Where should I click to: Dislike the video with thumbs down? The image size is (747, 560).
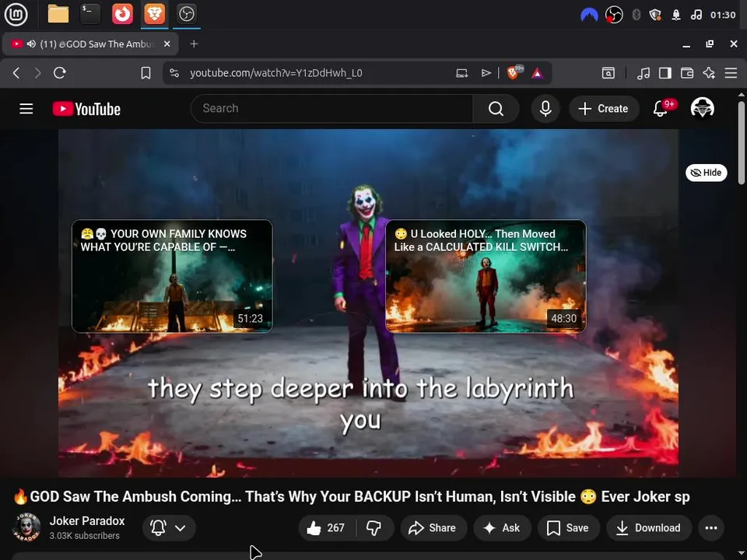click(x=374, y=527)
